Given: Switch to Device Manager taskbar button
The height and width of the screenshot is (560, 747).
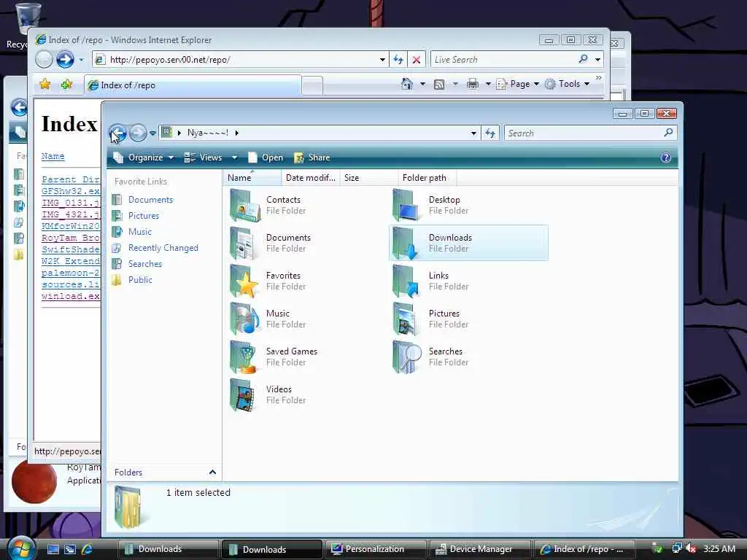Looking at the screenshot, I should (480, 549).
